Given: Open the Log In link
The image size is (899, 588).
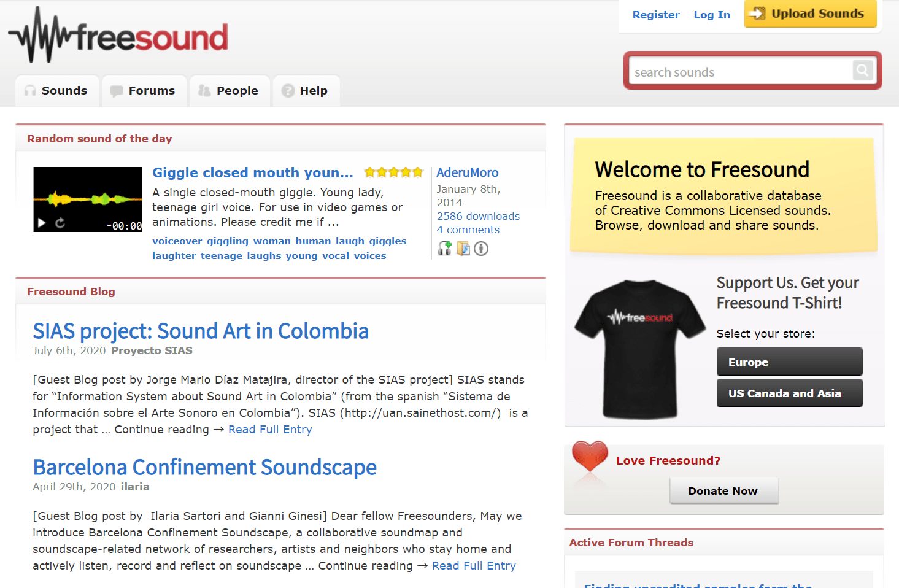Looking at the screenshot, I should (x=712, y=15).
